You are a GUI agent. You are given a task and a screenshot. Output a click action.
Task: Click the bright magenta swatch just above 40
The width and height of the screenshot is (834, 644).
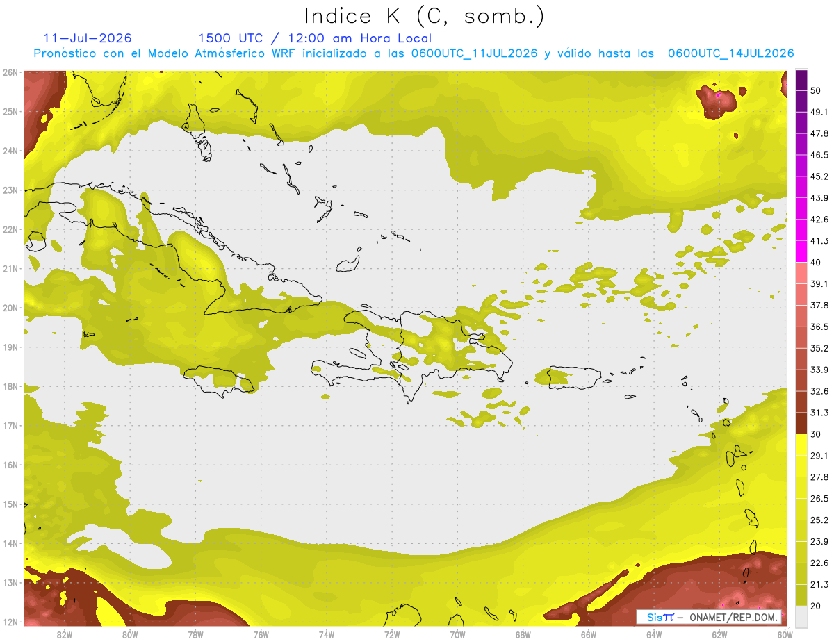click(x=801, y=251)
